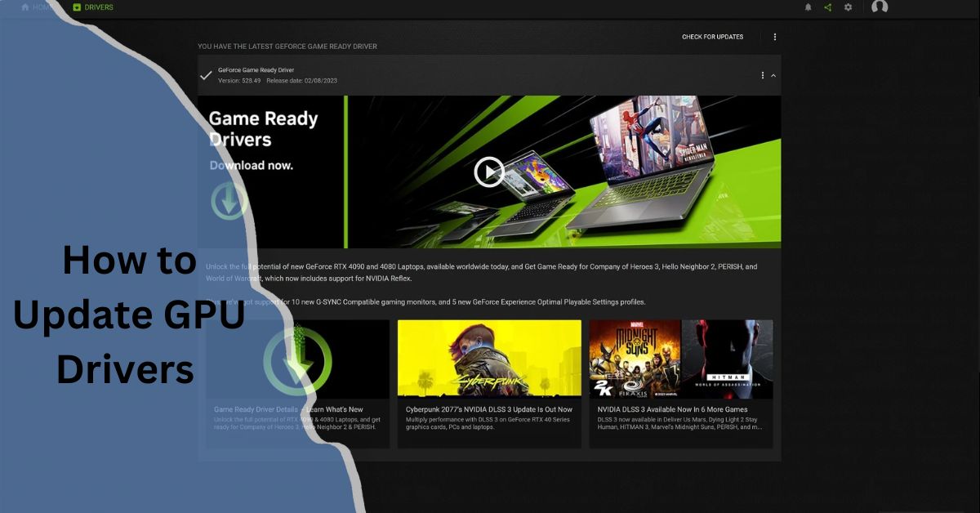Screen dimensions: 980x513
Task: Open the Cyberpunk 2077 card thumbnail
Action: tap(489, 358)
